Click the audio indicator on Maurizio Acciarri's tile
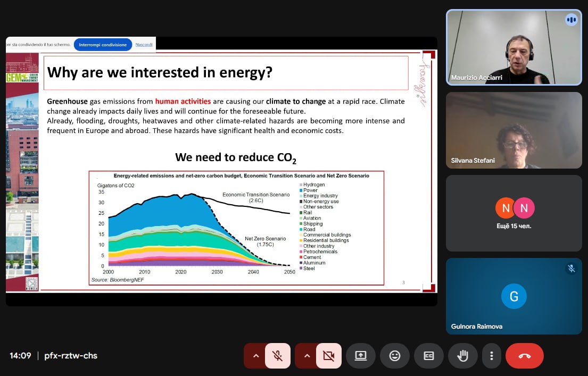This screenshot has height=376, width=588. point(571,20)
